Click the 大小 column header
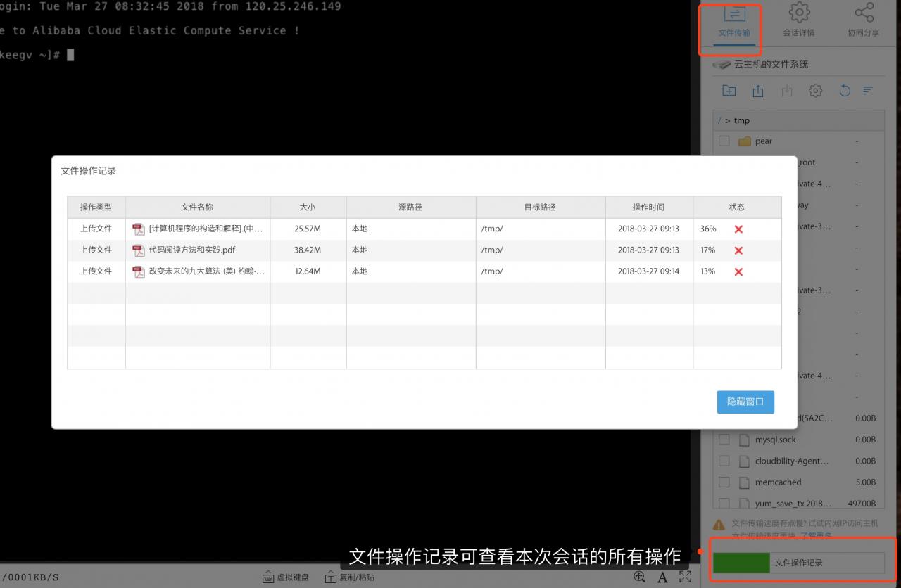Image resolution: width=901 pixels, height=588 pixels. click(308, 207)
